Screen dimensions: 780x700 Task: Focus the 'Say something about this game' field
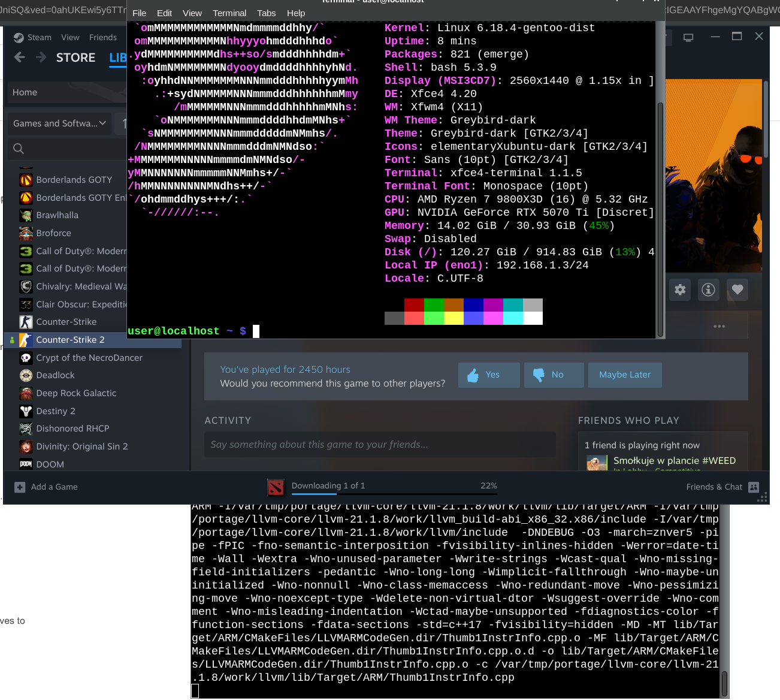point(380,445)
